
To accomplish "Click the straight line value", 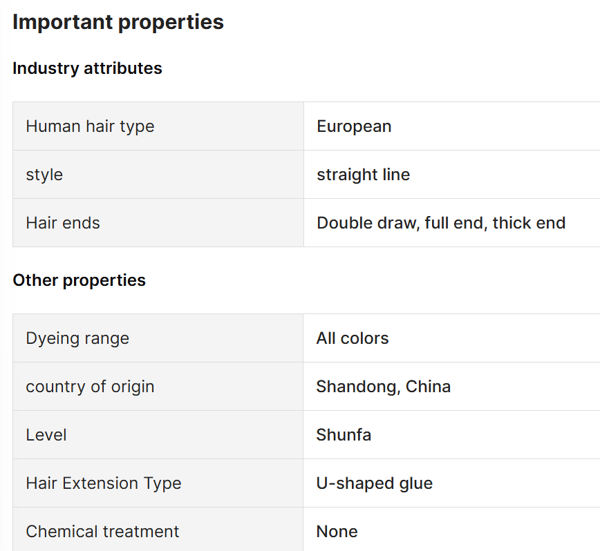I will 363,174.
